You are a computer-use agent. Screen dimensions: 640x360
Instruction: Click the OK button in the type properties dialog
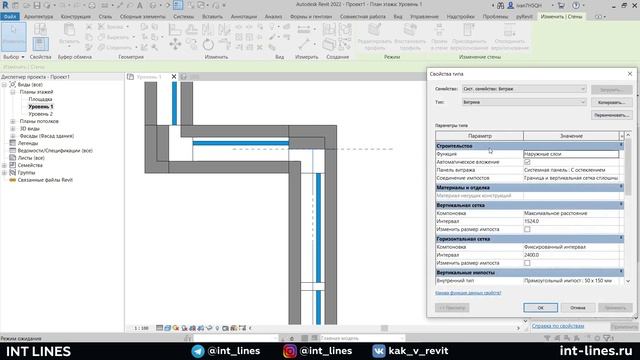[540, 308]
